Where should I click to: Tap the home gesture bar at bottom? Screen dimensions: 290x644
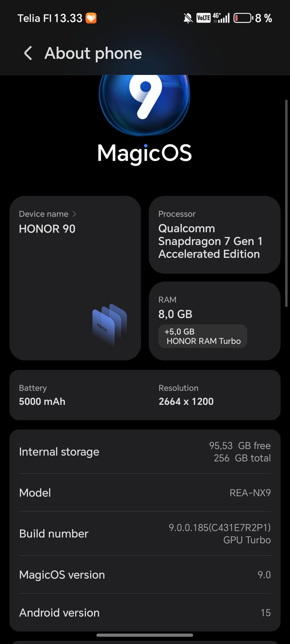click(145, 635)
